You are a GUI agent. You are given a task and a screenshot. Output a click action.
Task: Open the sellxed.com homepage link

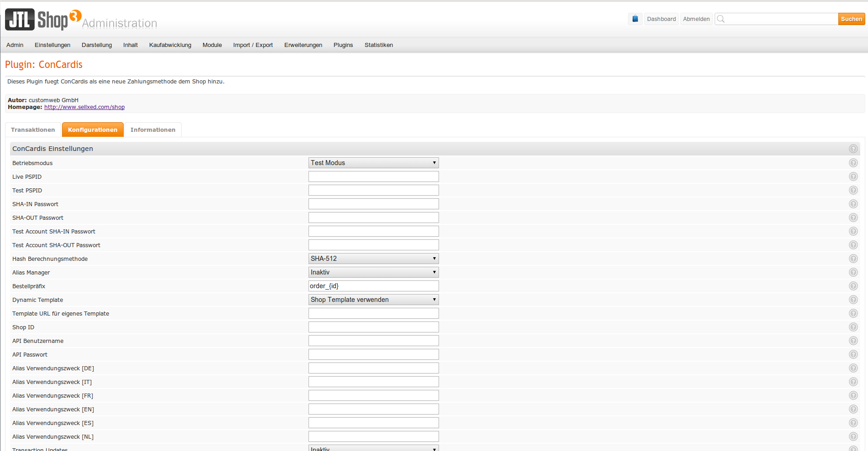click(x=84, y=107)
